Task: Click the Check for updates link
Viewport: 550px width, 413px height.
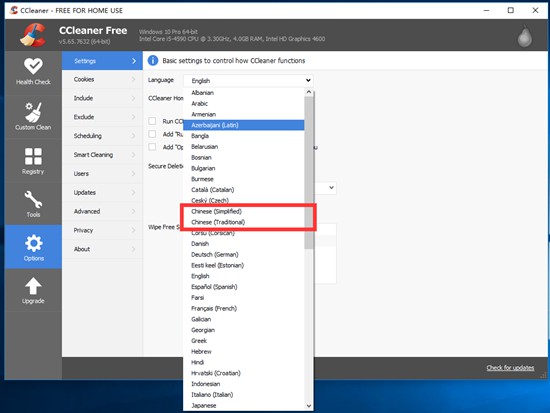Action: [x=510, y=368]
